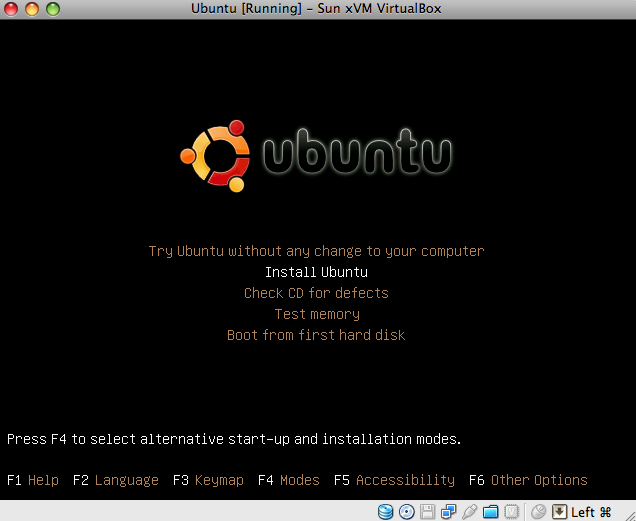636x521 pixels.
Task: Click the Ubuntu circle-of-friends logo
Action: [215, 156]
